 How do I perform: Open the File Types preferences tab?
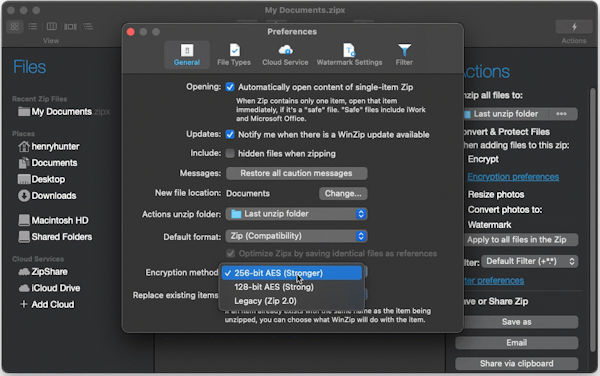coord(234,55)
